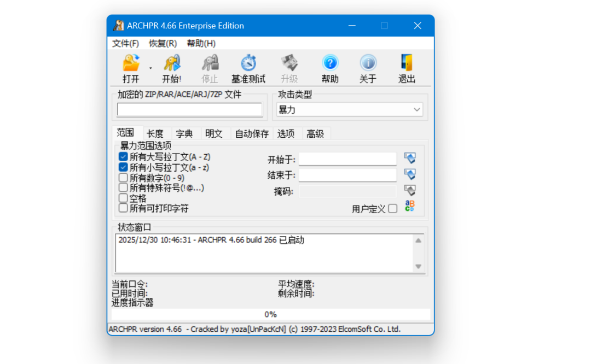Click the encrypted ZIP/RAR file path field
Image resolution: width=591 pixels, height=364 pixels.
point(189,109)
